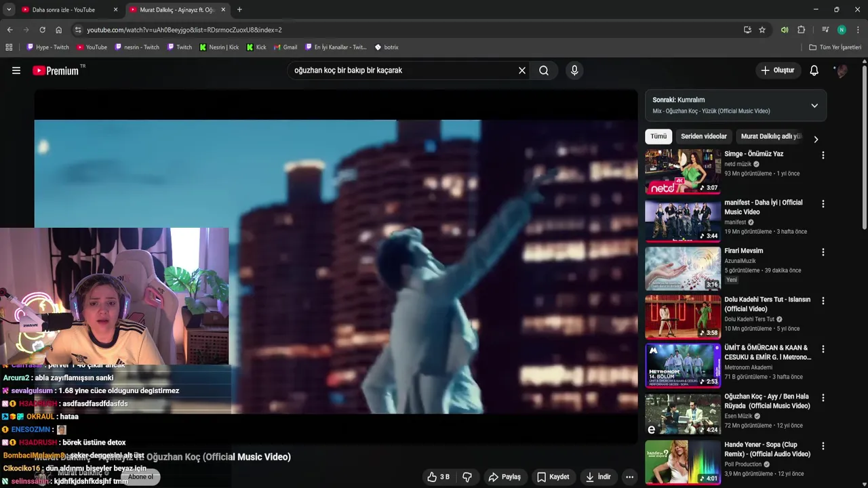
Task: Subscribe with Abone ol button
Action: pyautogui.click(x=141, y=477)
